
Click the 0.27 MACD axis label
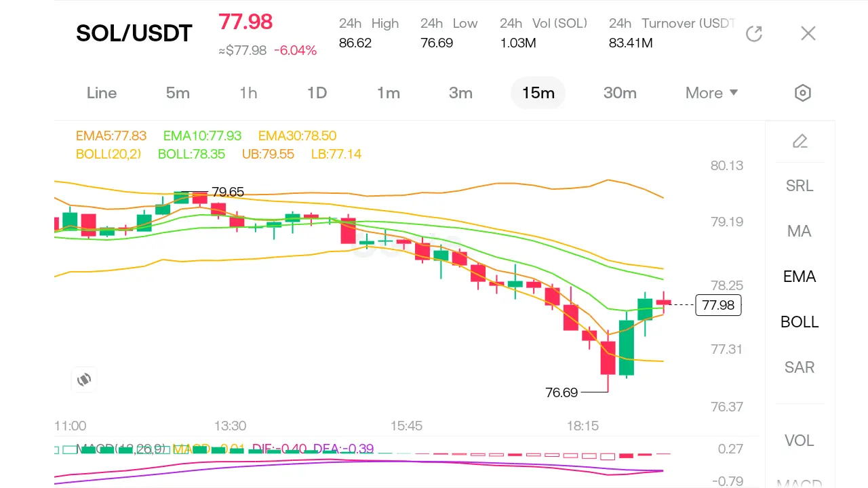pyautogui.click(x=731, y=449)
